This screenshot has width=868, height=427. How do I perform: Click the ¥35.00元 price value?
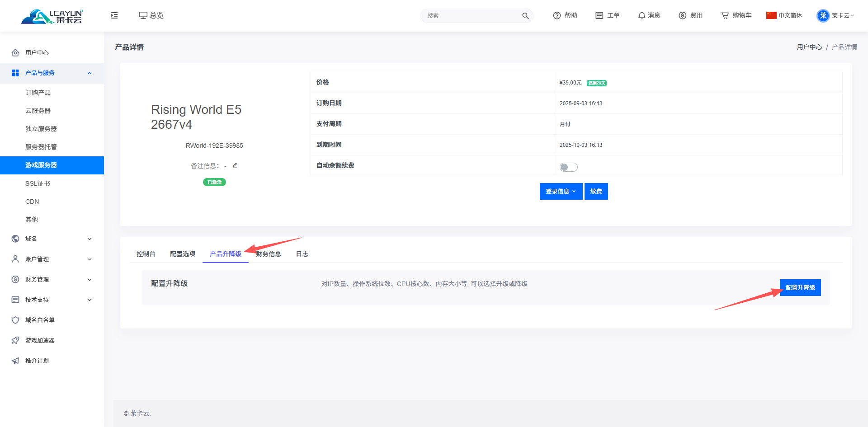click(571, 83)
